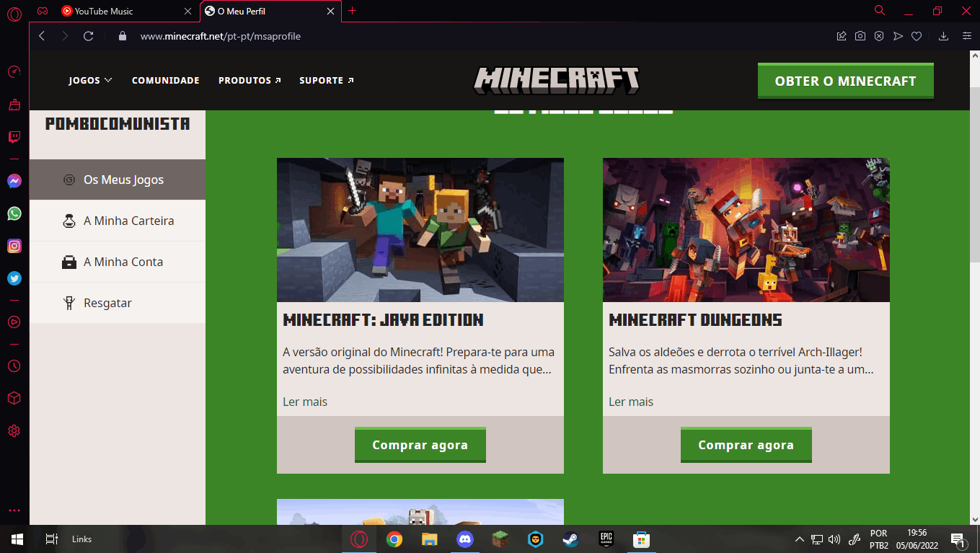The width and height of the screenshot is (980, 553).
Task: Show hidden system tray icons chevron
Action: pyautogui.click(x=799, y=539)
